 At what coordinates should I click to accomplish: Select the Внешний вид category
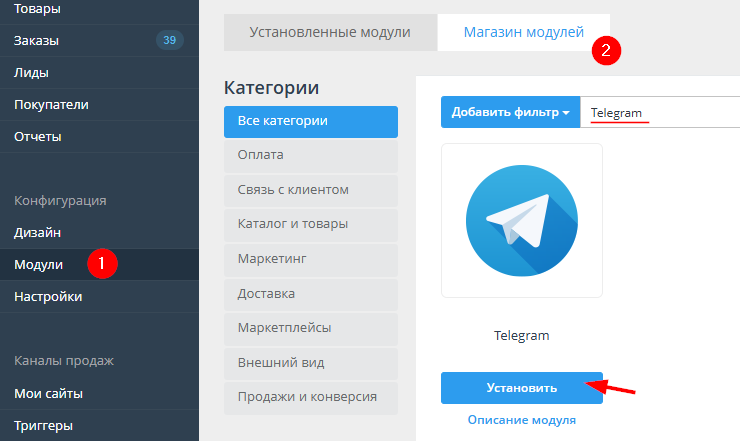(x=311, y=363)
